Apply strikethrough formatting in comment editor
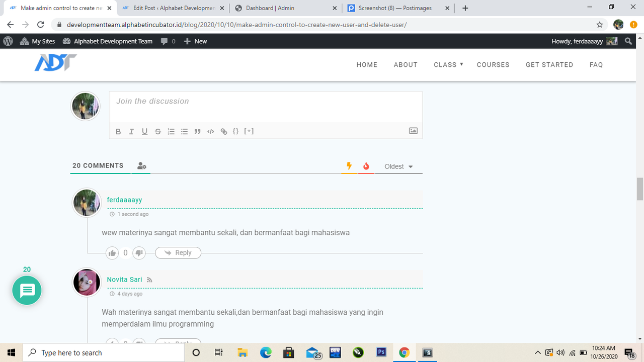This screenshot has width=644, height=362. coord(157,131)
